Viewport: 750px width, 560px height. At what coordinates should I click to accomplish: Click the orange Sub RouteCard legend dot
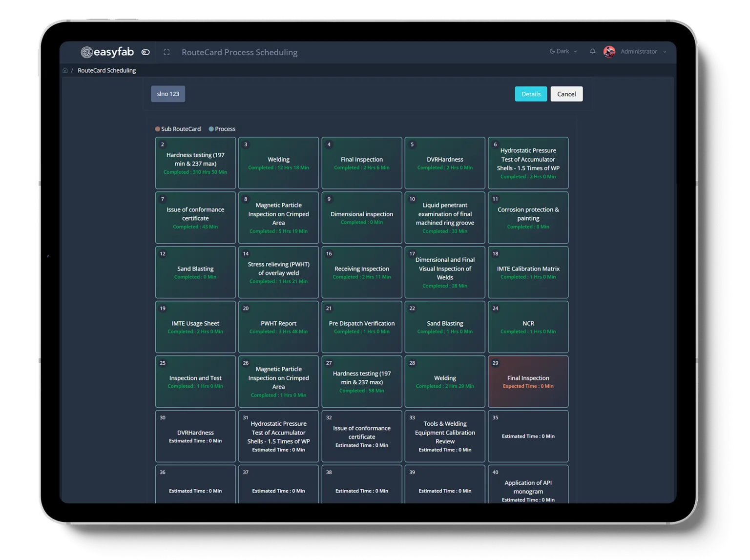pos(157,129)
